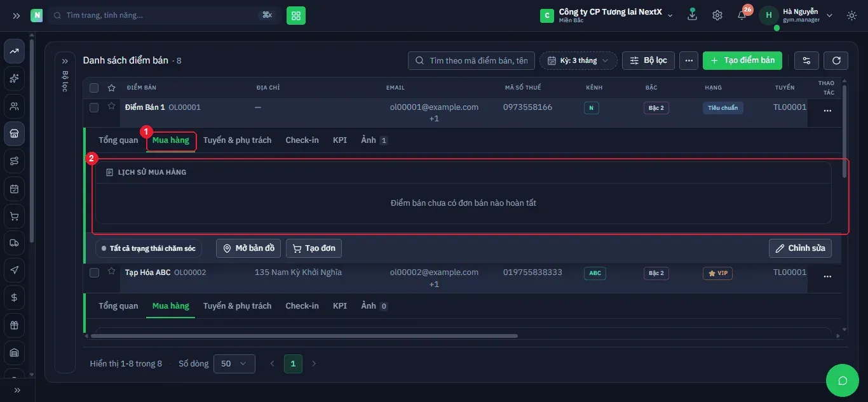
Task: Focus the Tìm theo mã điểm bán search field
Action: [471, 60]
